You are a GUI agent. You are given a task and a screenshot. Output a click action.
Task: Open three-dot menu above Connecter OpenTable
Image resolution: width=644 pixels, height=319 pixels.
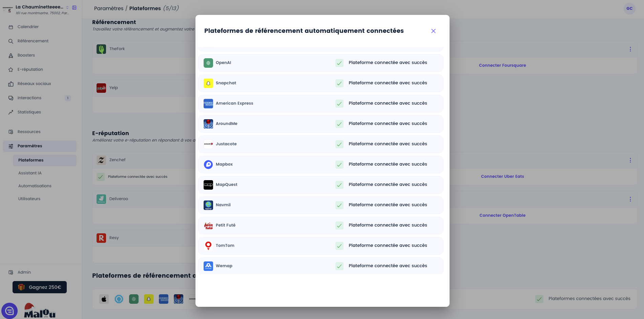pyautogui.click(x=630, y=199)
